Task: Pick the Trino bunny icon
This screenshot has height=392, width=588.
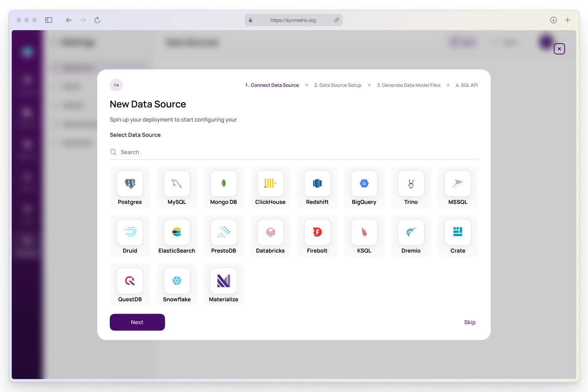Action: [411, 183]
